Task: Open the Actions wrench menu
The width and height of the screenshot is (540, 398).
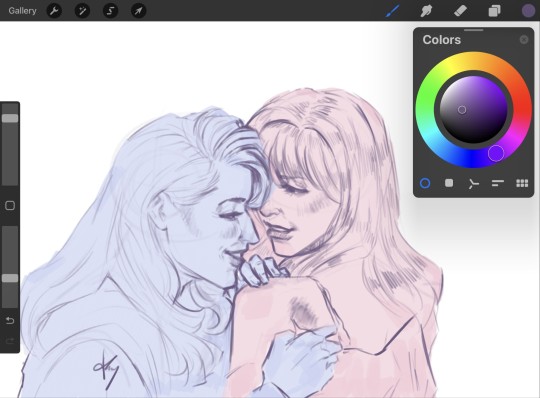Action: coord(54,11)
